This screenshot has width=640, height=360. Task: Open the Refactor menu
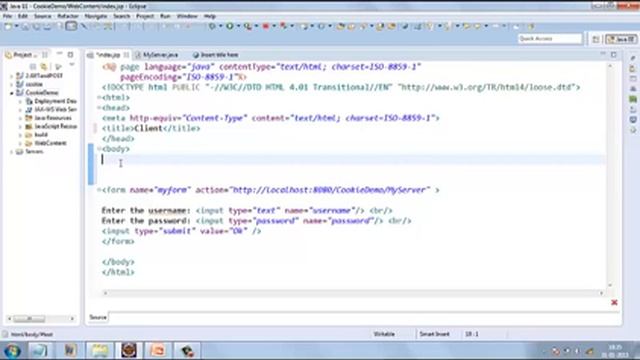(68, 16)
